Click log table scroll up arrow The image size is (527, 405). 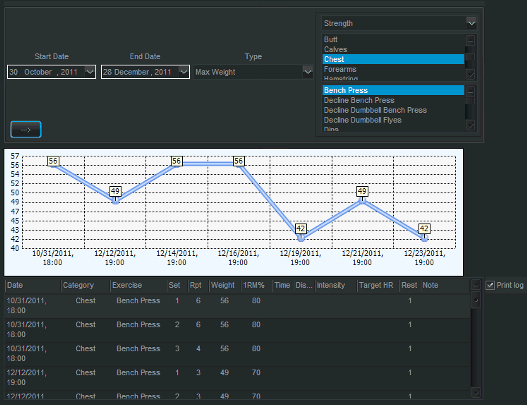[x=476, y=285]
